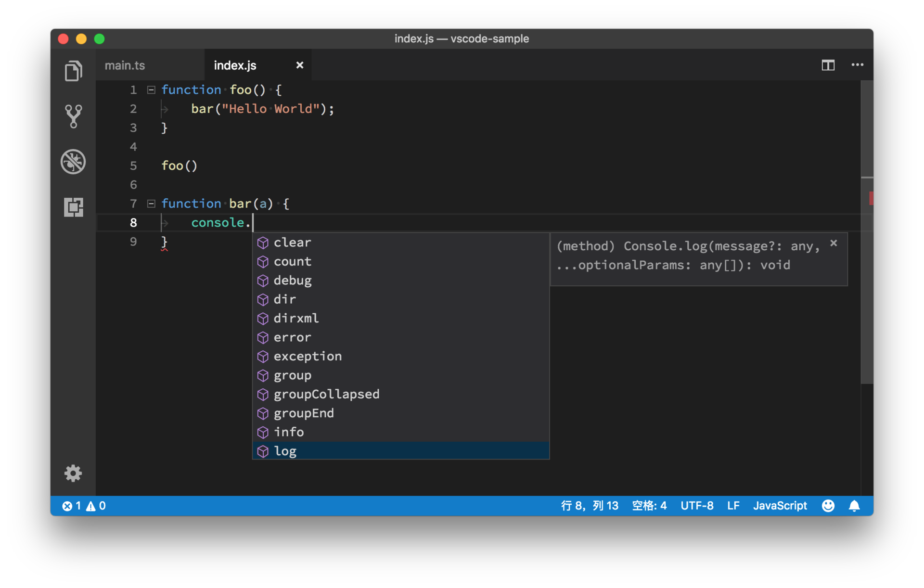Open the JavaScript language mode selector
This screenshot has height=588, width=924.
780,506
